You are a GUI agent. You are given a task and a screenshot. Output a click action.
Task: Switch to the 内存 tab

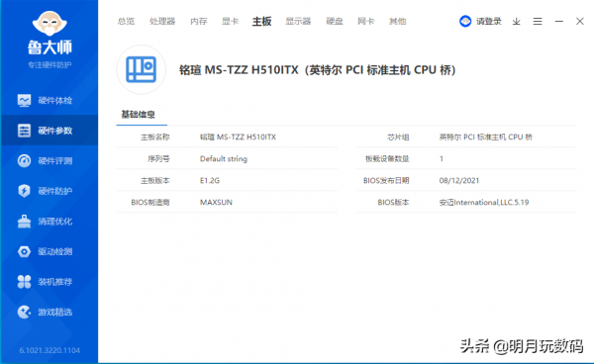pyautogui.click(x=199, y=21)
